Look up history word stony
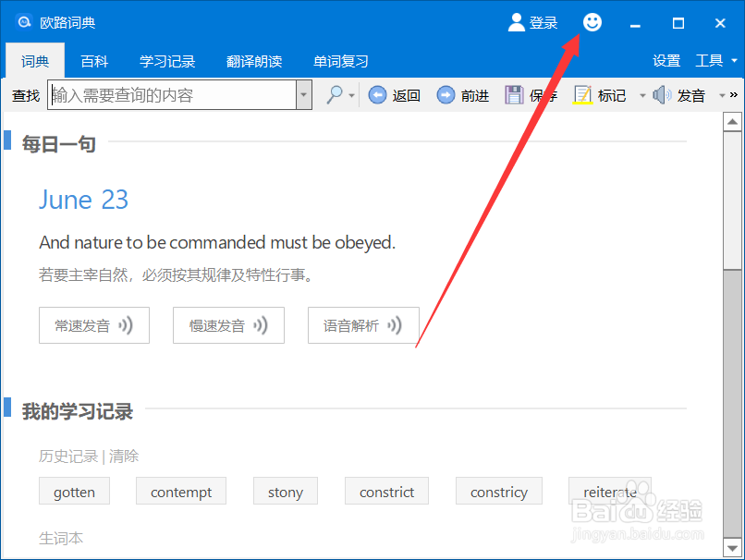Viewport: 745px width, 560px height. (x=285, y=491)
